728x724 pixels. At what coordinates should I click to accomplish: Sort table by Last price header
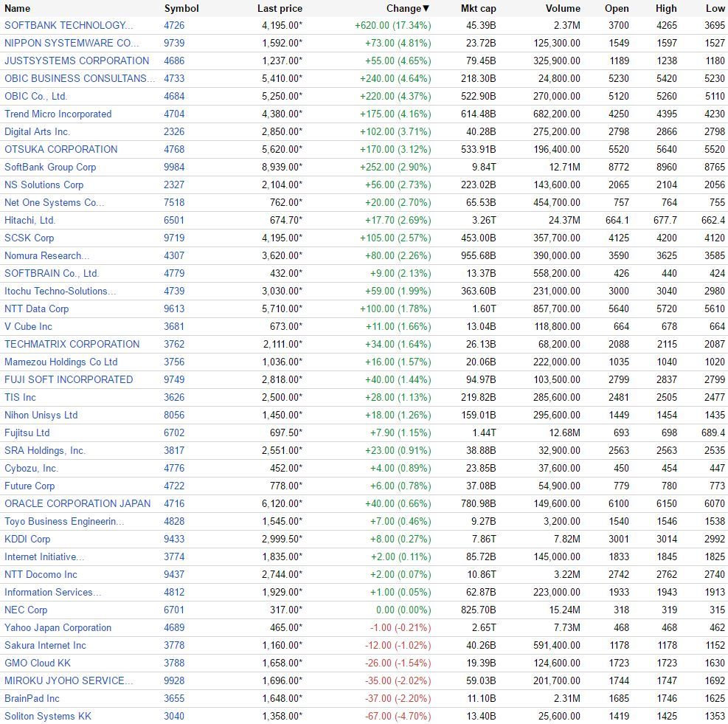[280, 8]
